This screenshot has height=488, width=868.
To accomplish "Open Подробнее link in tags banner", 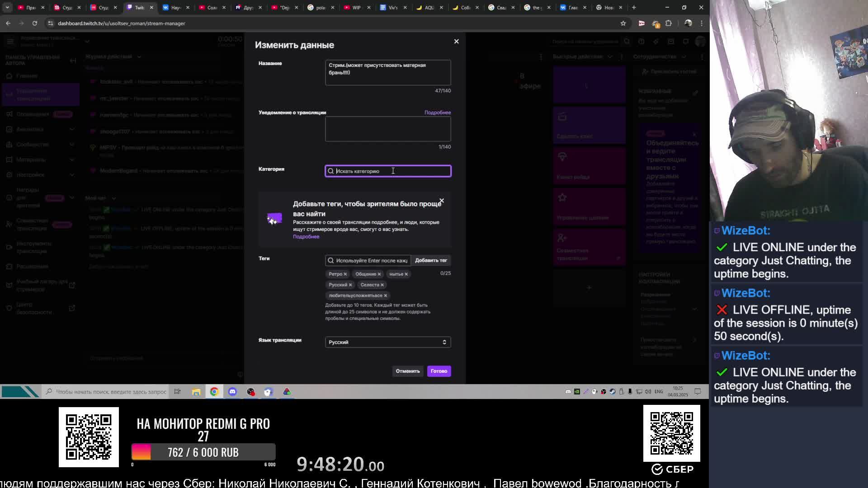I will [306, 237].
